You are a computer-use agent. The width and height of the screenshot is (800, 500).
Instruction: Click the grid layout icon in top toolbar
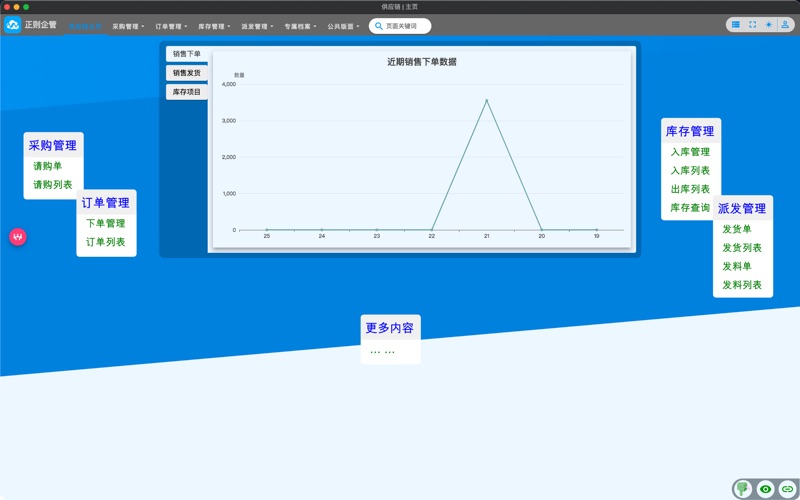pyautogui.click(x=736, y=25)
